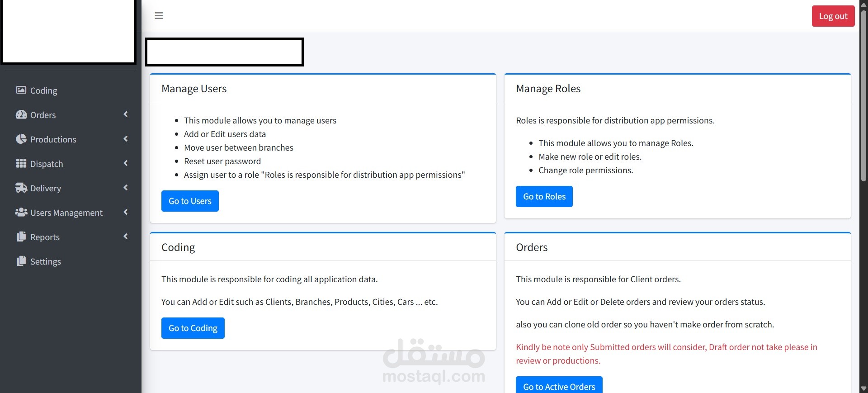Image resolution: width=868 pixels, height=393 pixels.
Task: Click the Go to Roles button
Action: pos(544,196)
